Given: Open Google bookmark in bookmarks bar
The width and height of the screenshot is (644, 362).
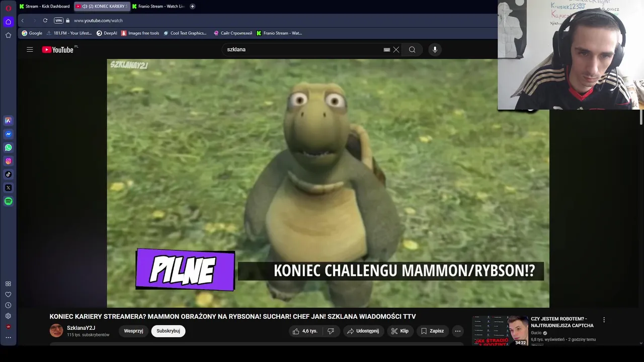Looking at the screenshot, I should [32, 33].
